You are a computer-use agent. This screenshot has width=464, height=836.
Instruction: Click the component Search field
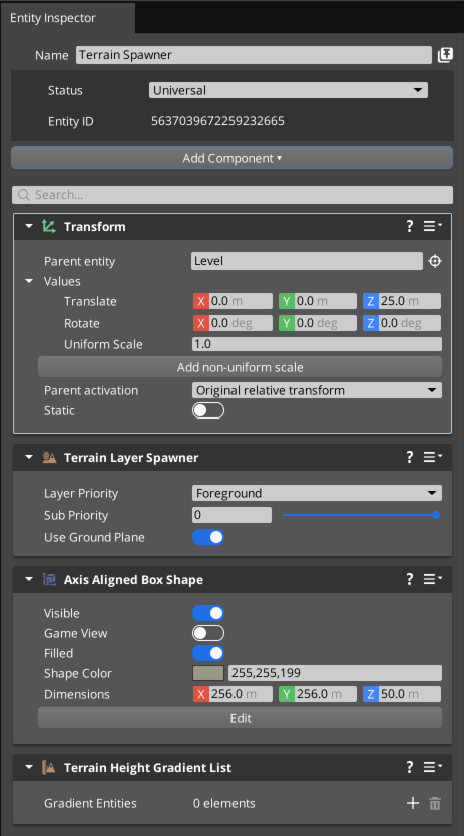[x=233, y=195]
